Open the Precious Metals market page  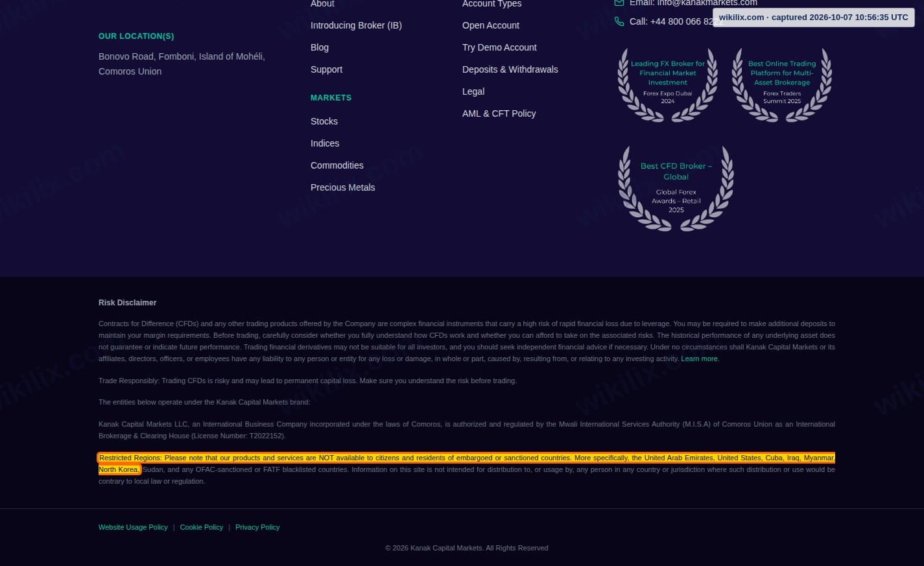(x=343, y=187)
